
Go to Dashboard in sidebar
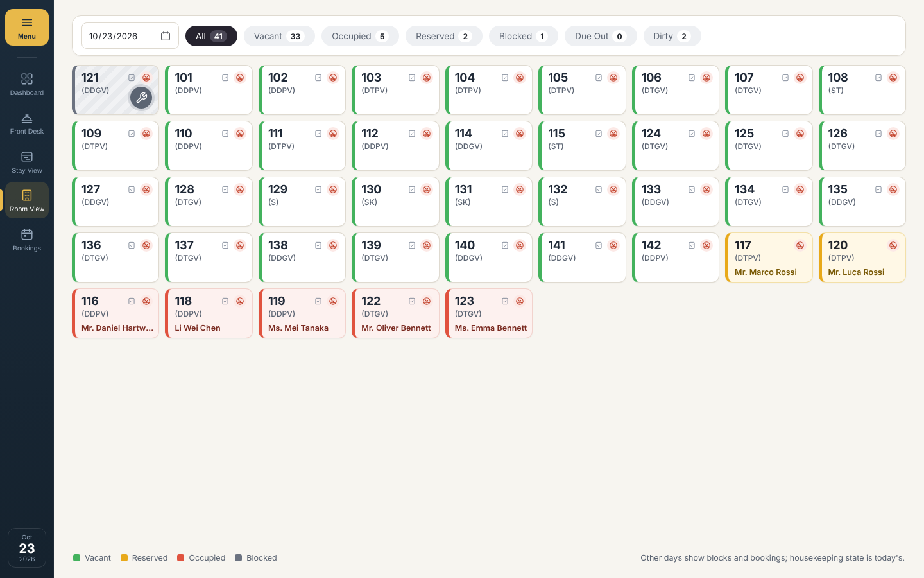27,84
